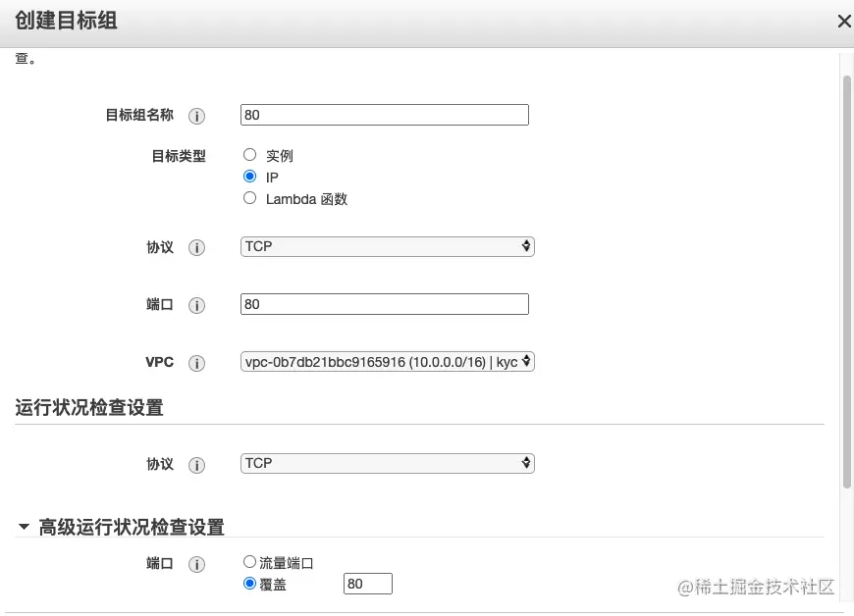Close the 创建目标组 dialog
Screen dimensions: 854x616
[843, 22]
